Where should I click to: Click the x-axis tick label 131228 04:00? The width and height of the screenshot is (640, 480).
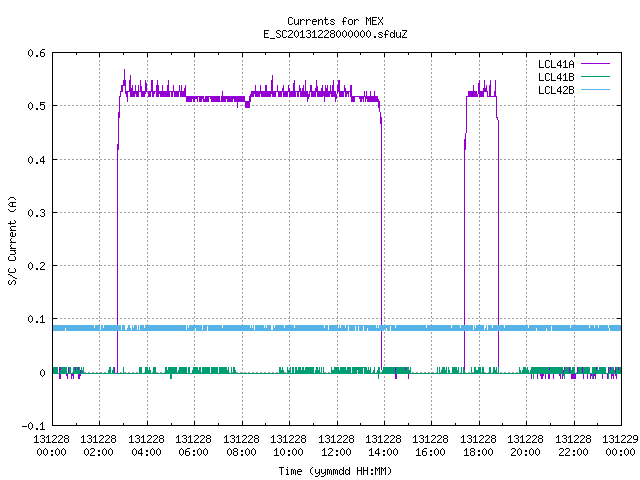[146, 446]
